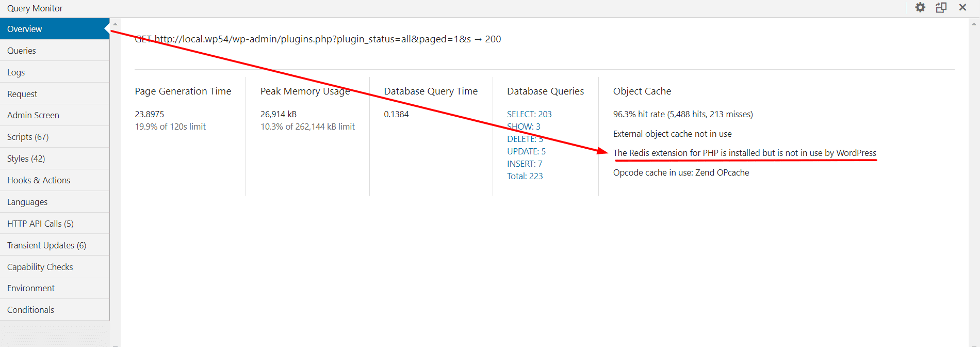980x347 pixels.
Task: Click the Object Cache heading
Action: point(642,91)
